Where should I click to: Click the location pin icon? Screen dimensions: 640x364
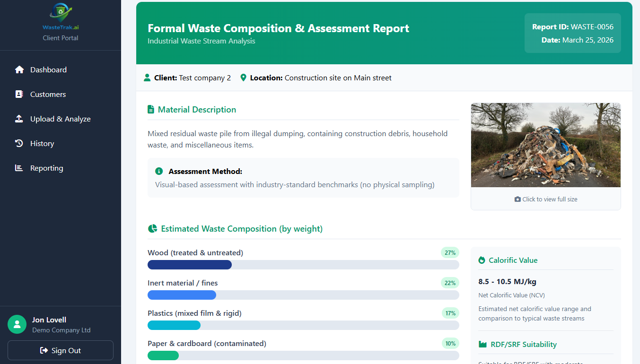click(244, 78)
